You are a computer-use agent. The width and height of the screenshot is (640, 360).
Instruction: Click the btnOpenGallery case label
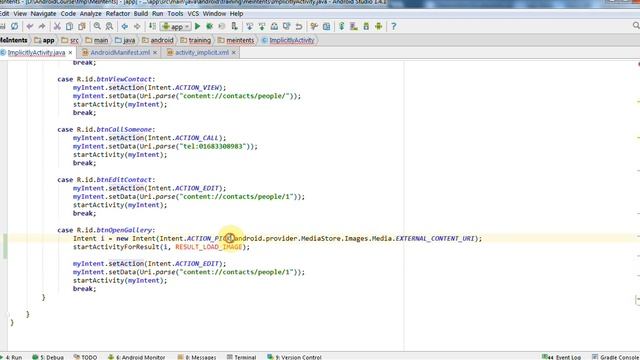[124, 230]
